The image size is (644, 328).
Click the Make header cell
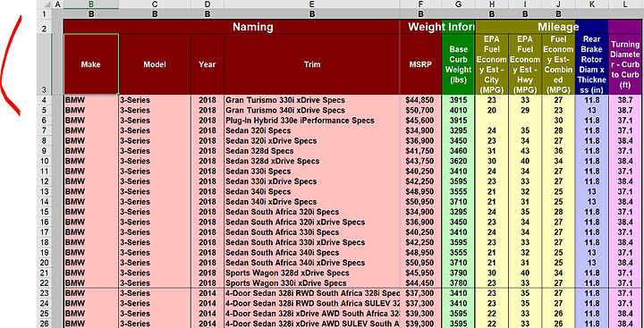point(91,64)
